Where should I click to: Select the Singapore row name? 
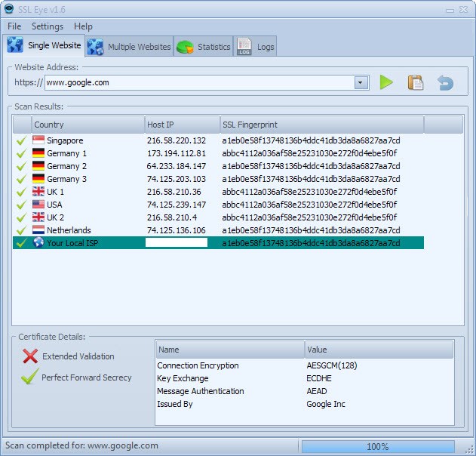(x=65, y=140)
